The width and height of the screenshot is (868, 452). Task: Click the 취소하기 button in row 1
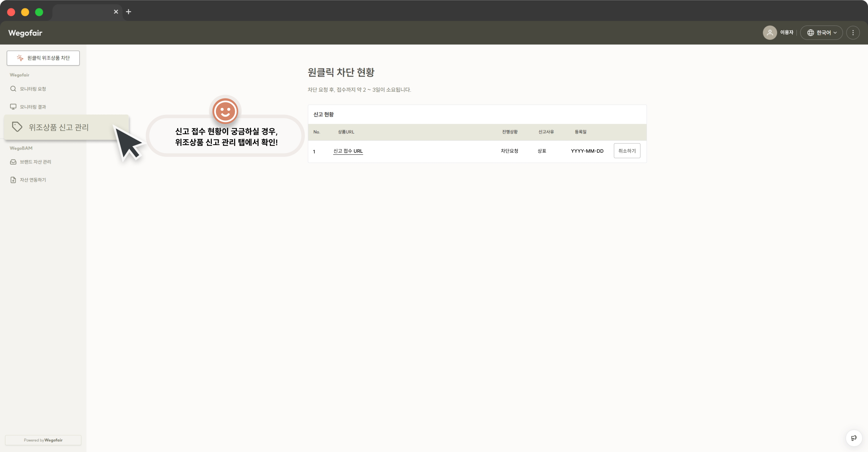point(627,151)
